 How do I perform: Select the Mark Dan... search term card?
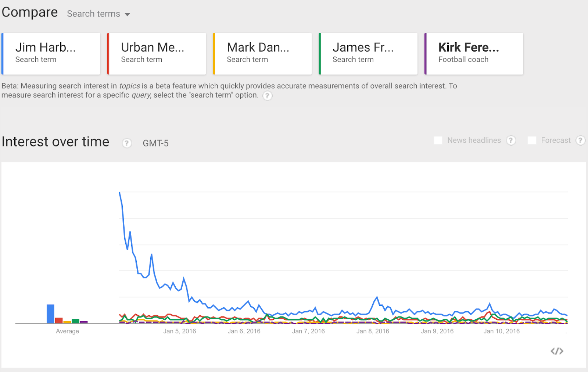pos(262,54)
